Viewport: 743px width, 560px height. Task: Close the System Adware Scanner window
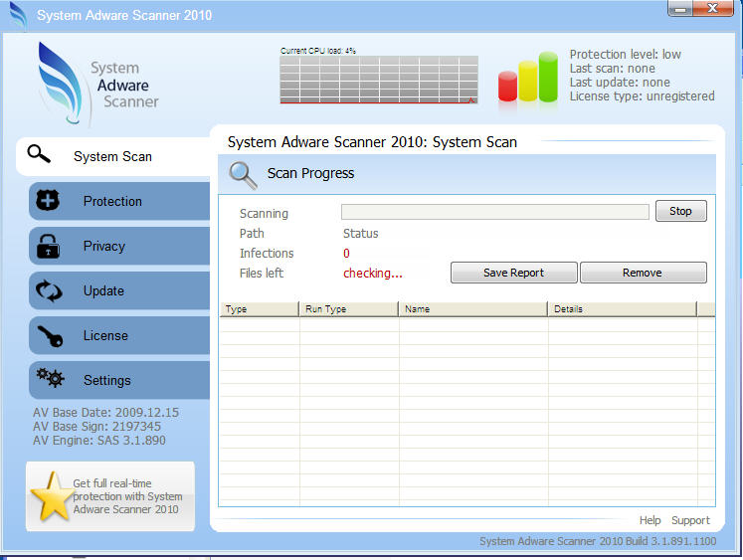point(713,8)
